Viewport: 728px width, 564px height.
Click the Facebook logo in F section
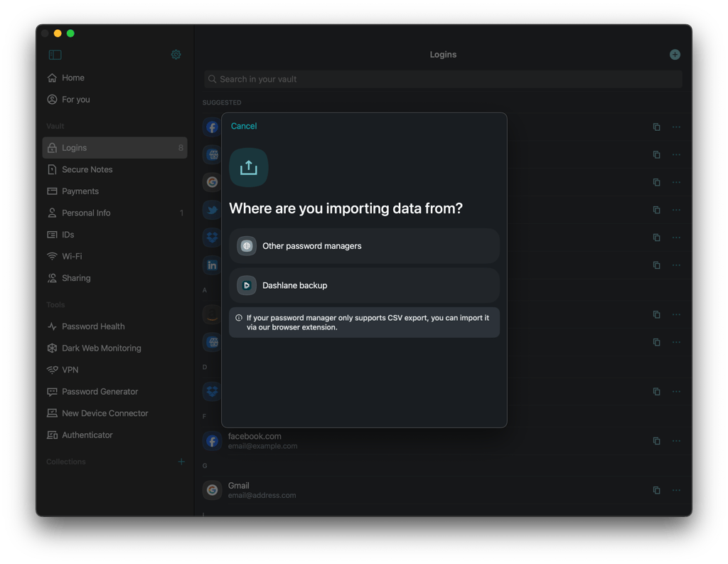[212, 441]
